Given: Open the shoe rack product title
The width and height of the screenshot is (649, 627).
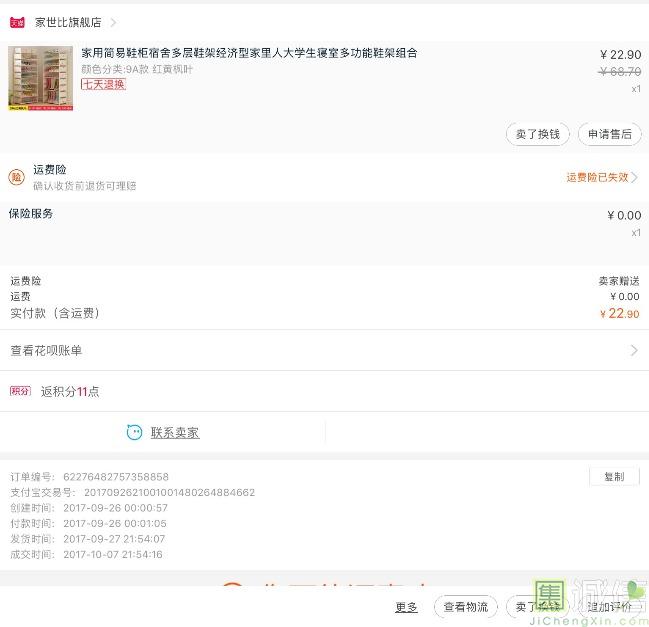Looking at the screenshot, I should tap(249, 53).
